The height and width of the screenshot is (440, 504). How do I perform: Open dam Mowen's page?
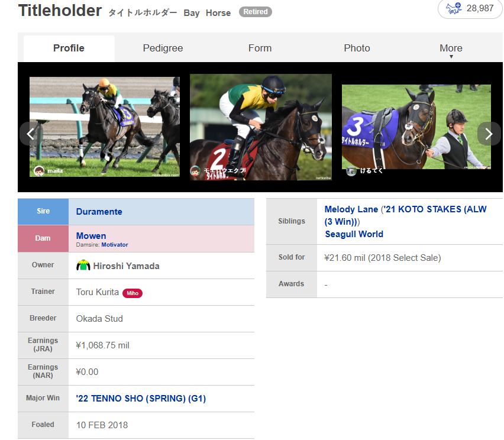pyautogui.click(x=91, y=235)
